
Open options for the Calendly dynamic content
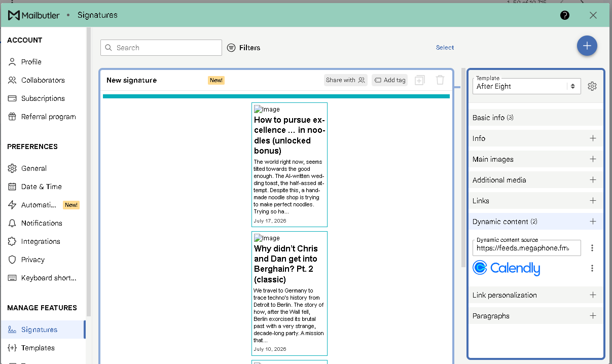(592, 268)
